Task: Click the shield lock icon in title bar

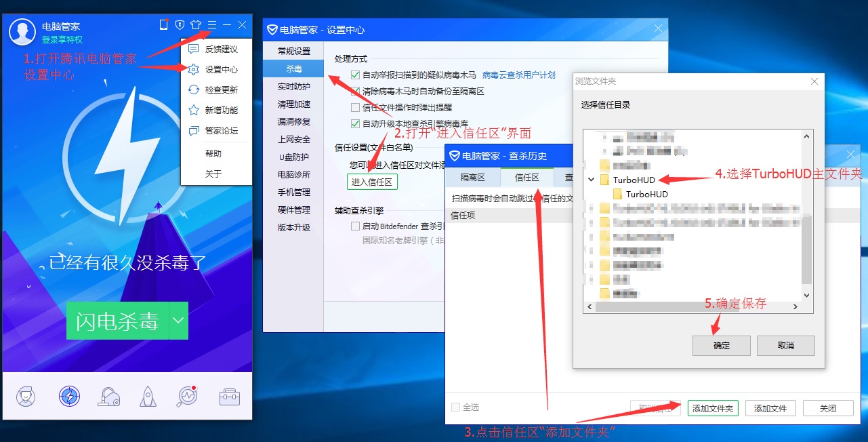Action: 180,25
